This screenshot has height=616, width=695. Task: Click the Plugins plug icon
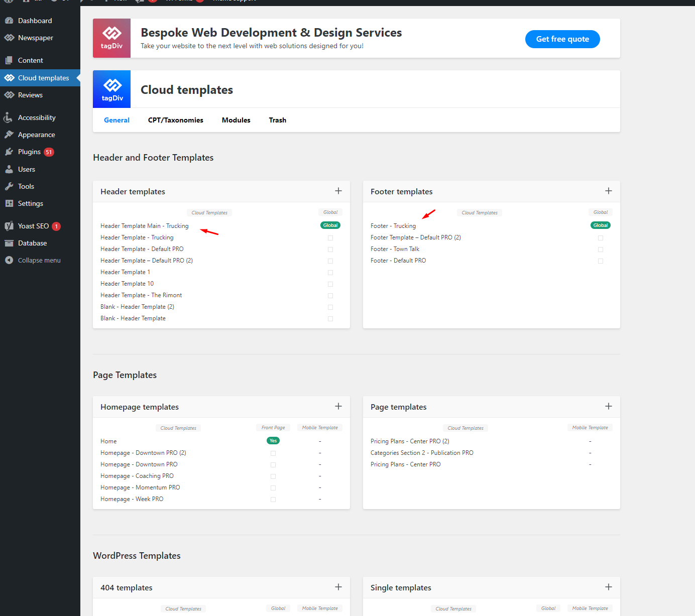[9, 152]
